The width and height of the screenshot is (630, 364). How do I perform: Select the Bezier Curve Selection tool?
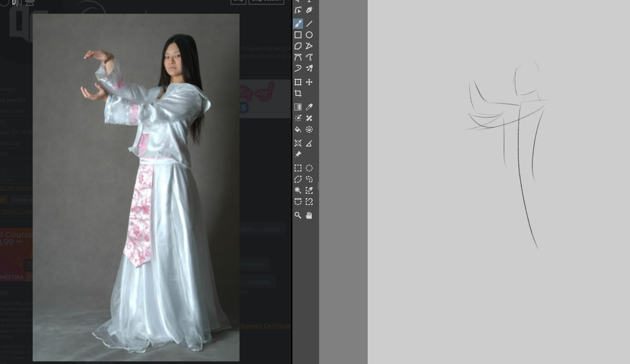click(298, 202)
